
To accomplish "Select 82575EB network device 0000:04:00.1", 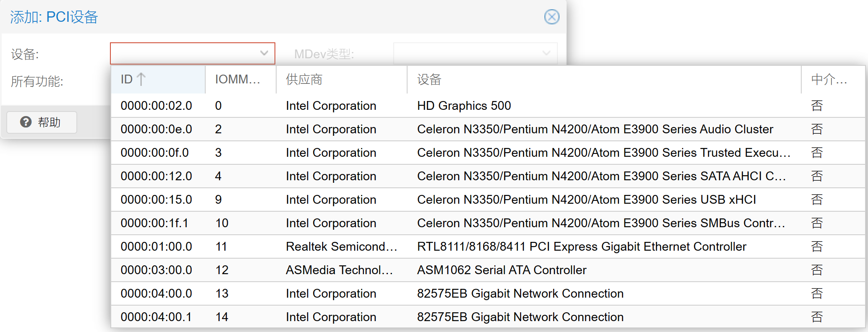I will 520,317.
